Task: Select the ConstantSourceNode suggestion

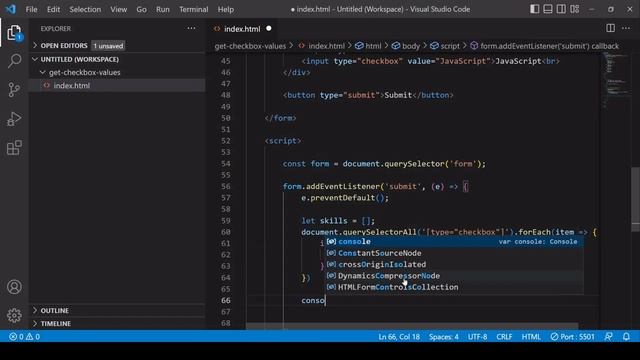Action: click(x=454, y=253)
